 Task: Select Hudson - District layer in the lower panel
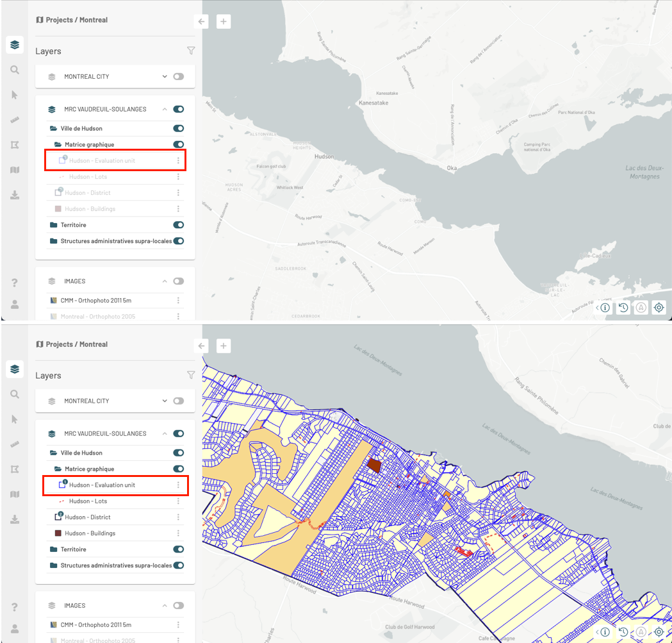[87, 517]
